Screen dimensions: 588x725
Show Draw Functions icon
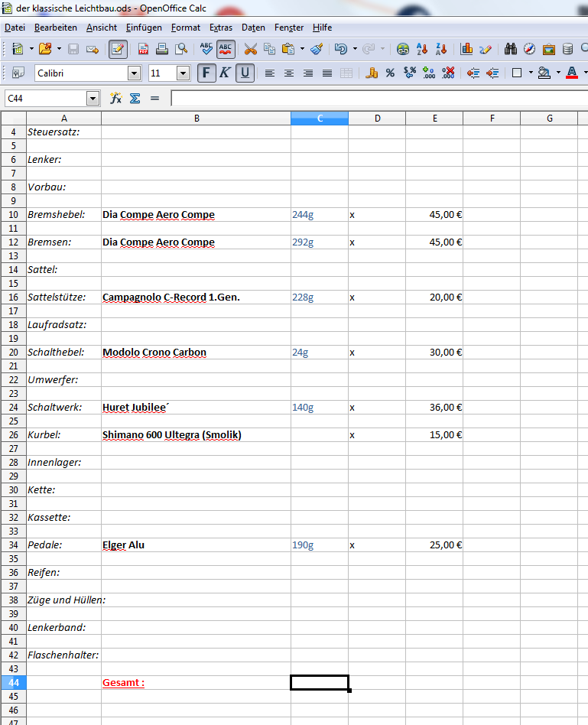click(x=486, y=48)
